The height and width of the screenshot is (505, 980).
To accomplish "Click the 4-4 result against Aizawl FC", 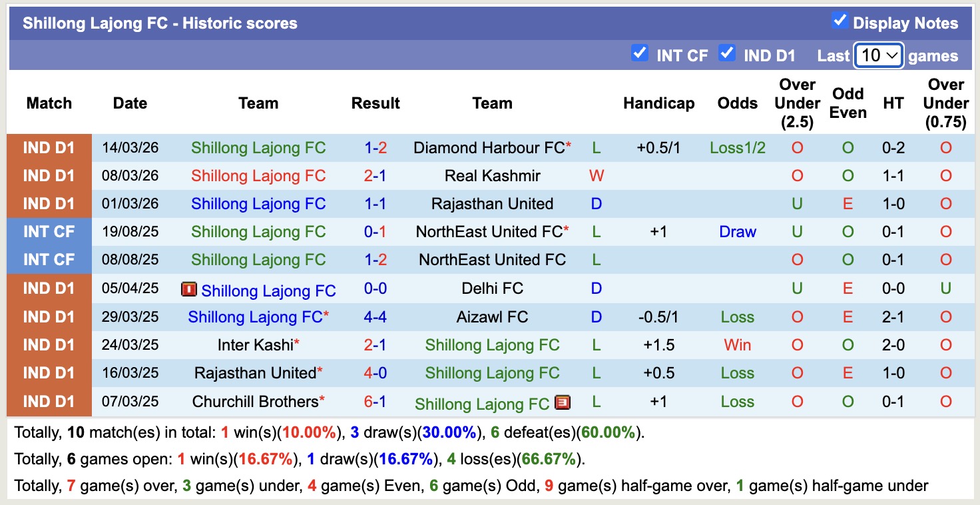I will point(375,316).
